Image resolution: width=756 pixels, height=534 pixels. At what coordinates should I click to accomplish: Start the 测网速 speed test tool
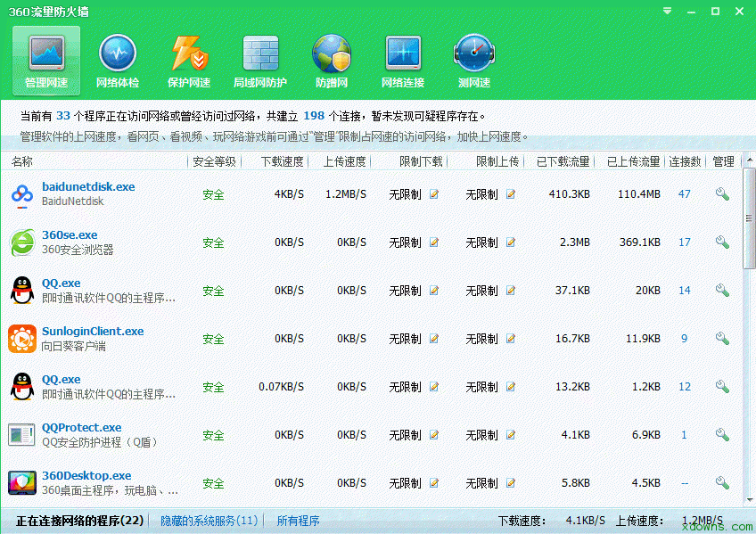click(x=474, y=61)
